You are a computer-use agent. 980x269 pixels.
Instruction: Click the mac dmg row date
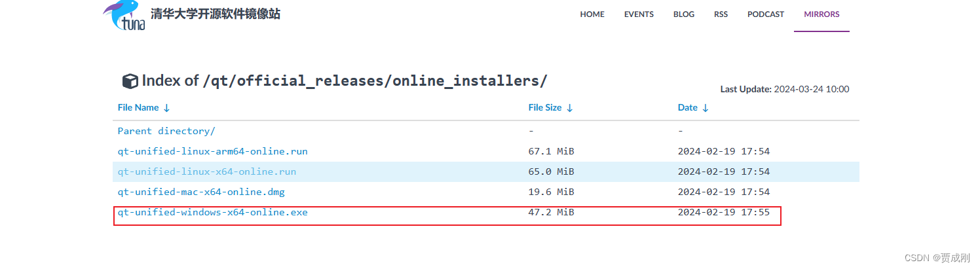click(x=724, y=192)
